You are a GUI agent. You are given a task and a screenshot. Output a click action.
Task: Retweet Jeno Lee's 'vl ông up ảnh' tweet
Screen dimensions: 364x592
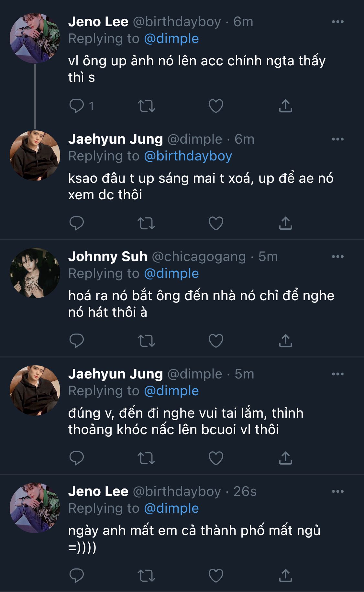tap(146, 106)
